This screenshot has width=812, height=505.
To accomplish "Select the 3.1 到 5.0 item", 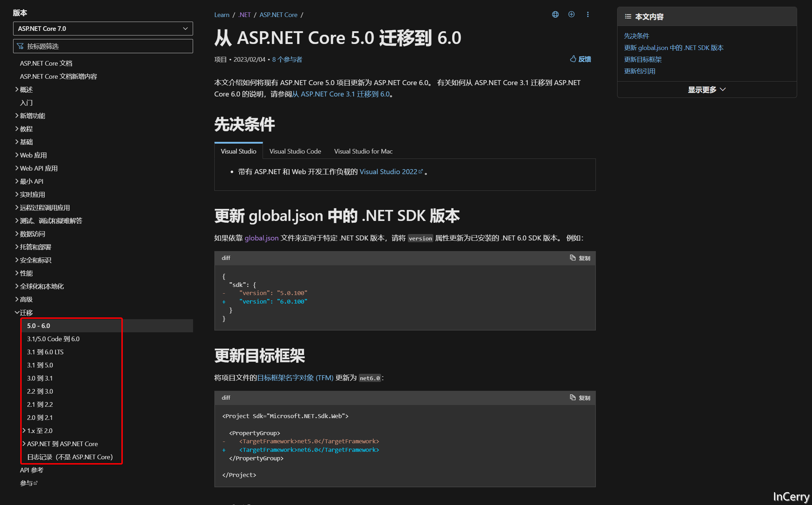I will click(40, 365).
